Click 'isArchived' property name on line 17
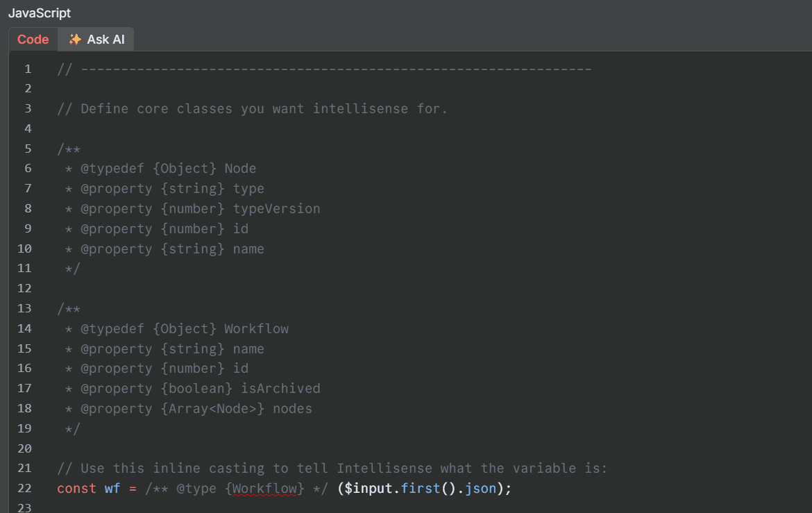 [280, 389]
